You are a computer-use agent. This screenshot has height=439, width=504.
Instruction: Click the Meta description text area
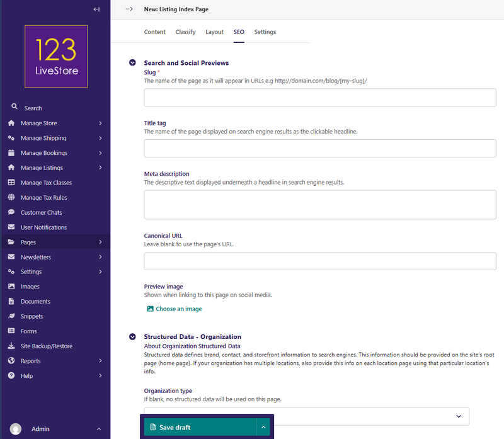click(320, 204)
